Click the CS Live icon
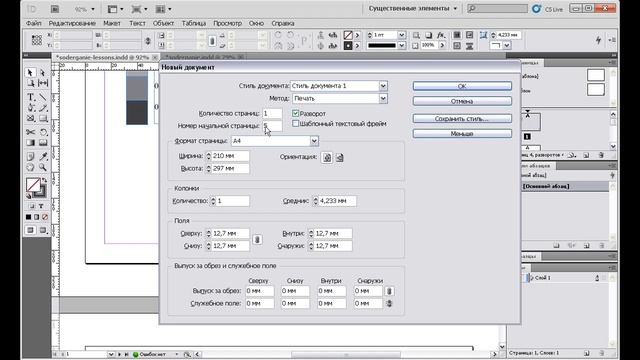 536,9
